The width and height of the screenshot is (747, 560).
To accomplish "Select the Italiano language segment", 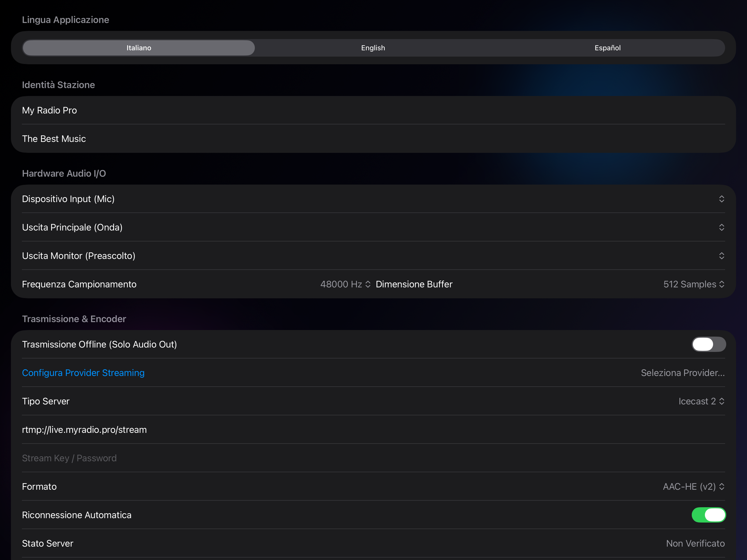I will point(138,48).
